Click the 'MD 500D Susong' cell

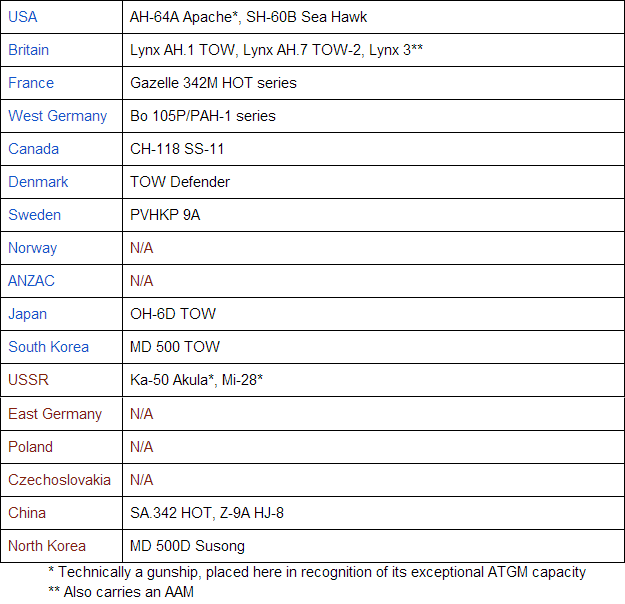[x=373, y=546]
